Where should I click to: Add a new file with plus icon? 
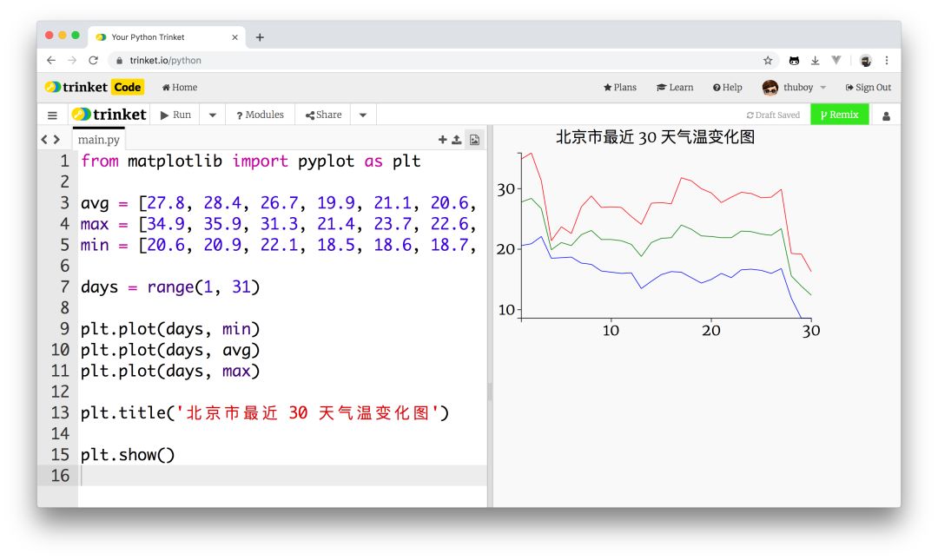coord(442,140)
